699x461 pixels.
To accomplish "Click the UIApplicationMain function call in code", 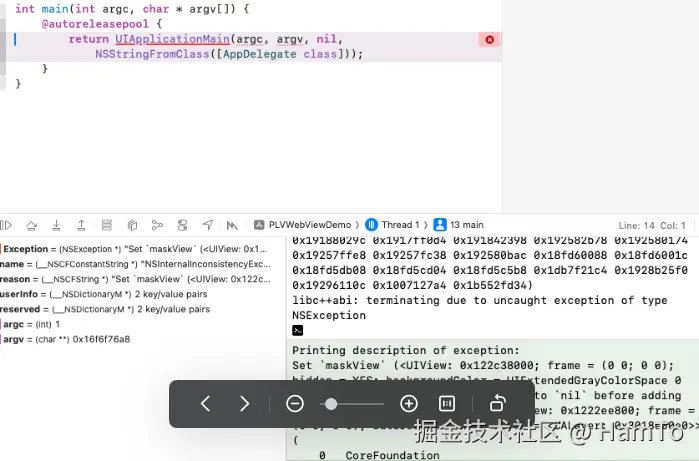I will (x=172, y=39).
